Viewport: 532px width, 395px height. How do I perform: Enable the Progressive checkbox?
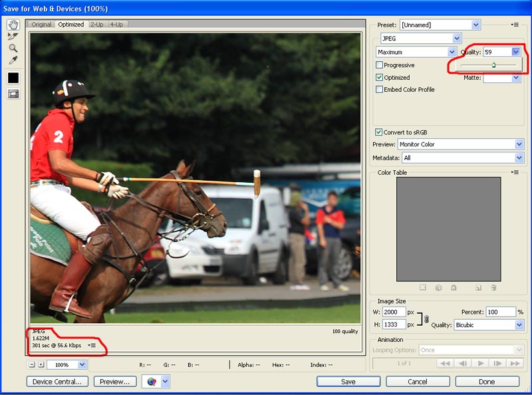tap(379, 65)
